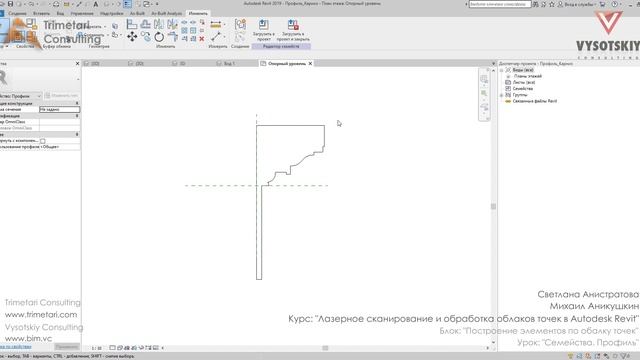Collapse the Идентификация properties section
Image resolution: width=640 pixels, height=360 pixels.
click(x=77, y=116)
